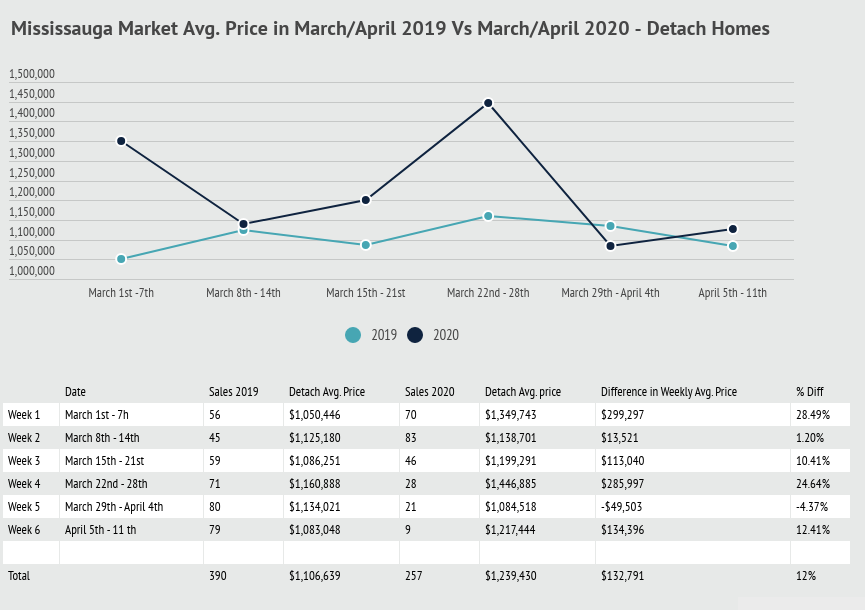865x610 pixels.
Task: Click the Sales 2020 column header
Action: [x=430, y=392]
